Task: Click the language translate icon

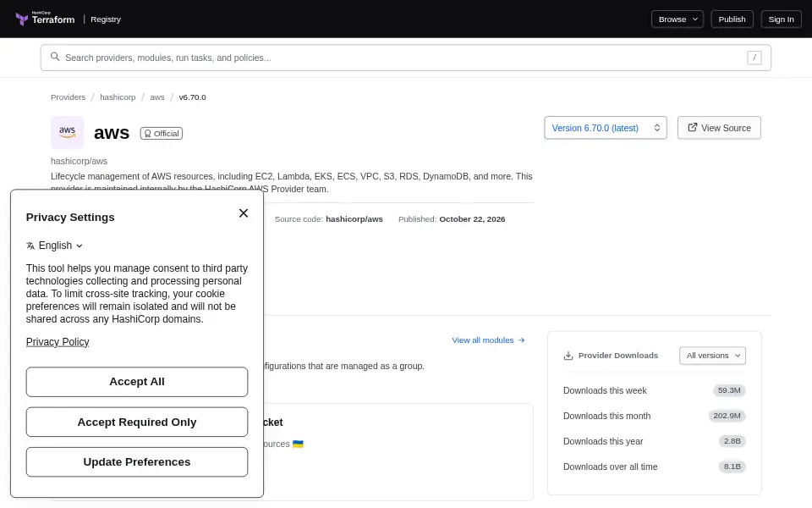Action: click(x=30, y=246)
